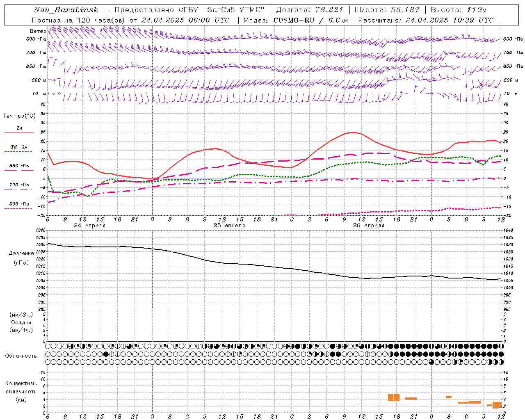Click the Тем-ра(°C) temperature axis title
This screenshot has width=525, height=420.
point(19,116)
